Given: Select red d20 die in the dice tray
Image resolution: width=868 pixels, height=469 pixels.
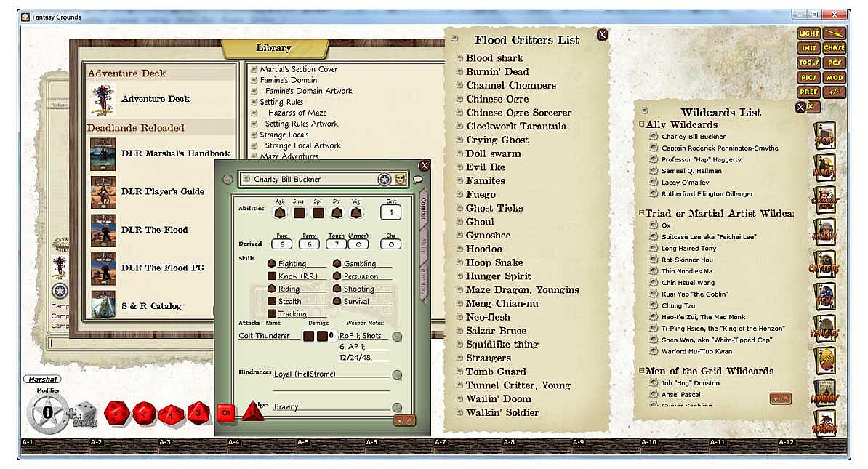Looking at the screenshot, I should click(116, 414).
